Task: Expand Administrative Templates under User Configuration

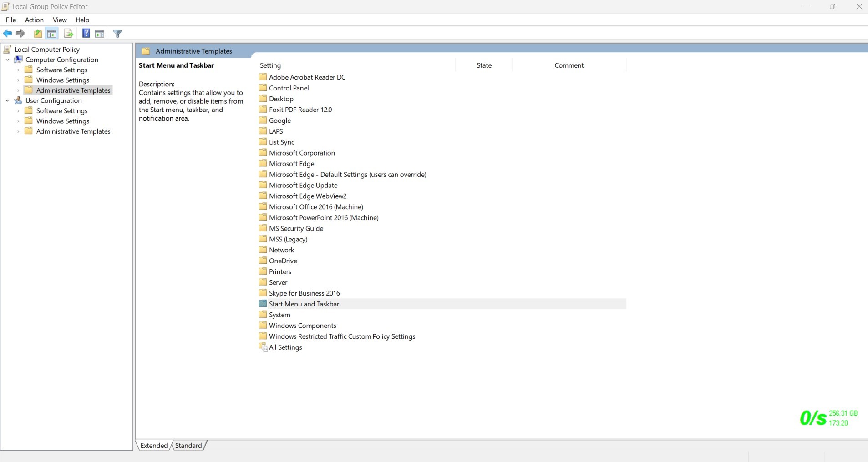Action: click(x=18, y=131)
